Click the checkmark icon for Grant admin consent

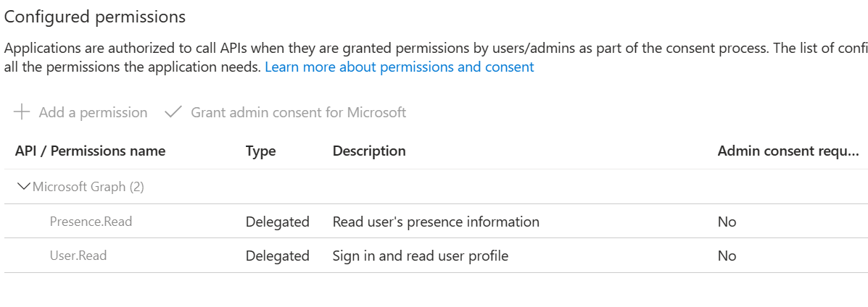173,112
